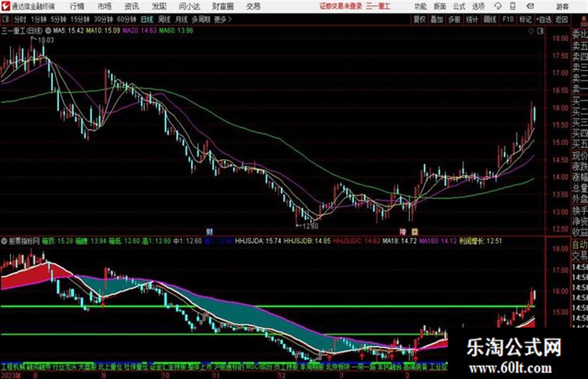Click the 通达信 logo icon
This screenshot has width=588, height=379.
click(5, 6)
